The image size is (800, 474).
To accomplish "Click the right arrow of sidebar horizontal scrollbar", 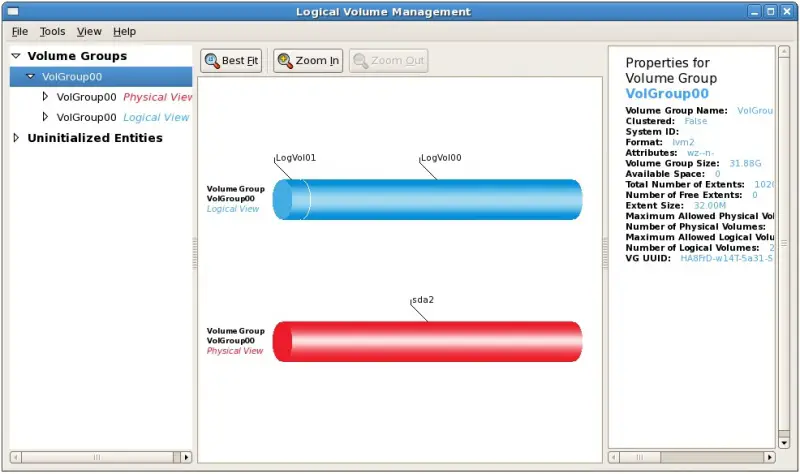I will click(x=186, y=457).
